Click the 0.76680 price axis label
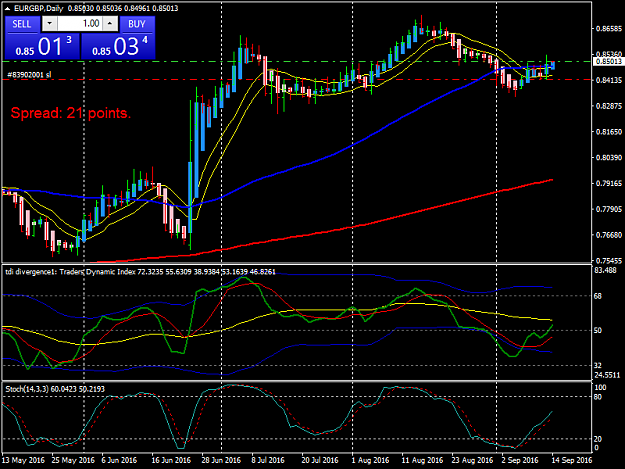 [x=609, y=235]
